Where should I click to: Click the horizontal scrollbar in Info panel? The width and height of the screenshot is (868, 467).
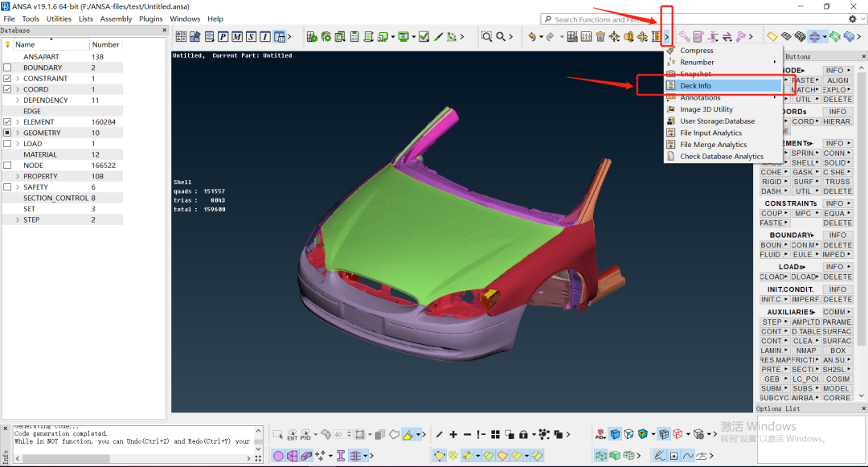66,459
